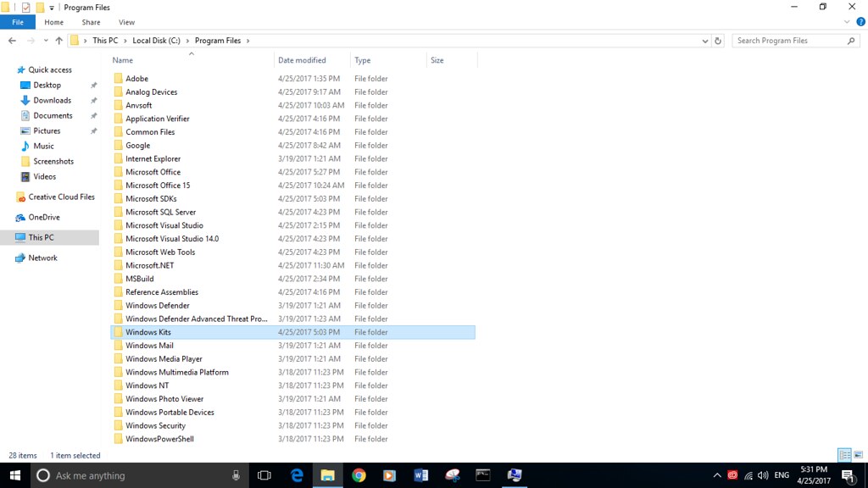Sort by the Size column header

437,60
